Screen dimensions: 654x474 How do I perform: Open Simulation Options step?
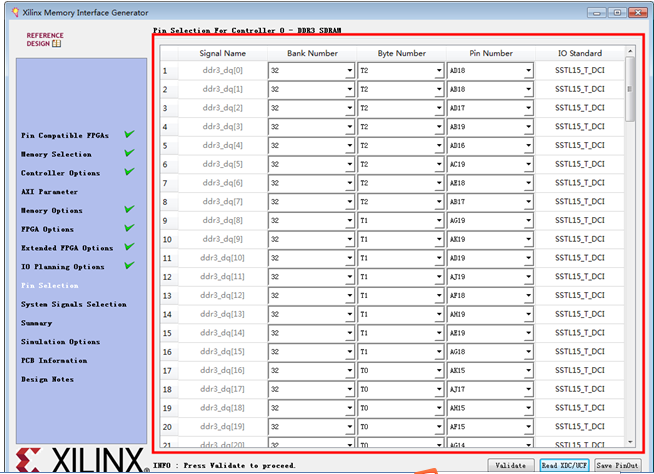[60, 342]
